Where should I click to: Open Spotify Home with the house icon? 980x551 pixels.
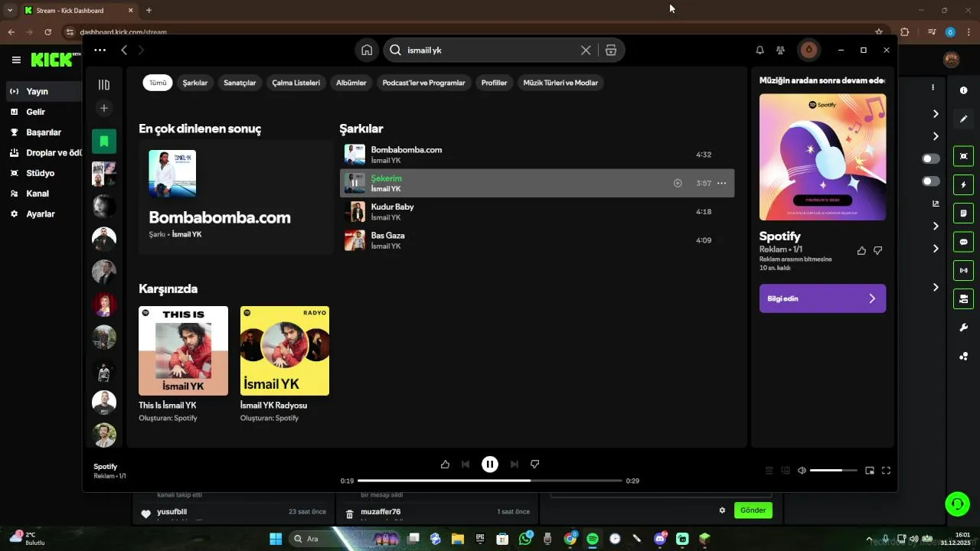[x=367, y=50]
